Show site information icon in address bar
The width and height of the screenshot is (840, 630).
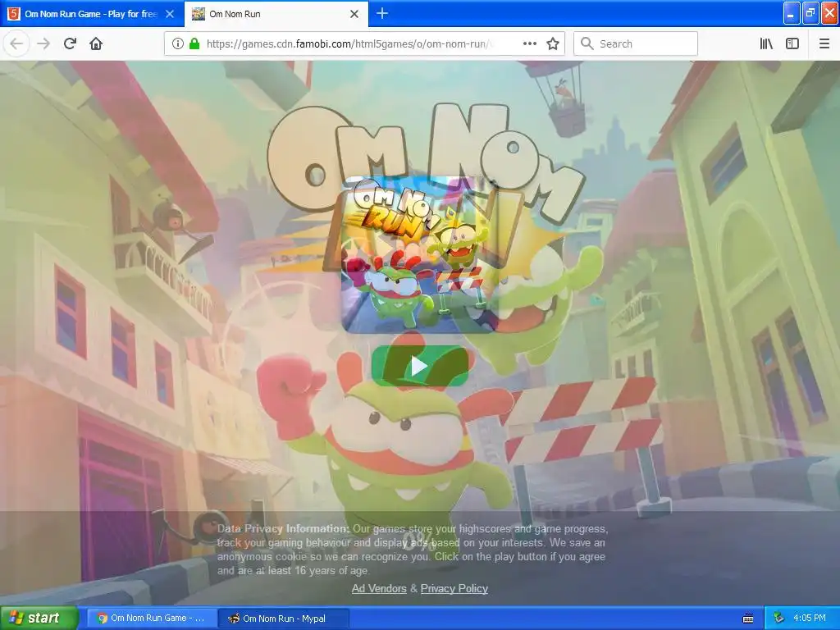(178, 43)
